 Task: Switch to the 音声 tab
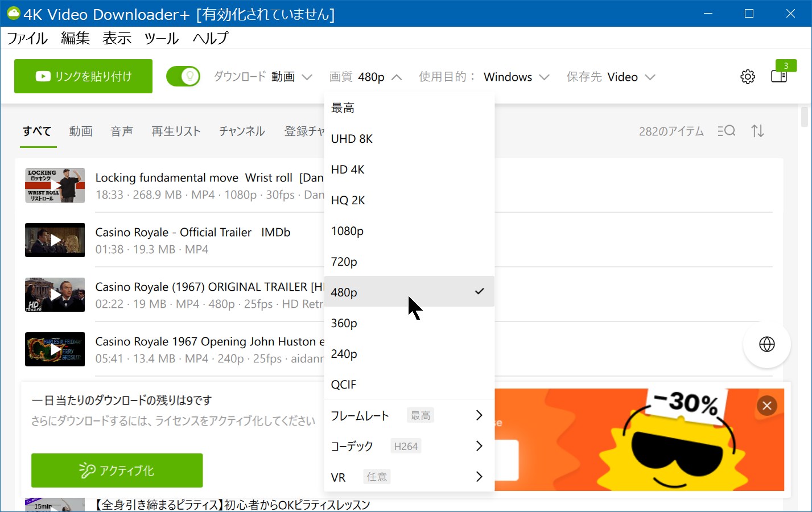(121, 131)
